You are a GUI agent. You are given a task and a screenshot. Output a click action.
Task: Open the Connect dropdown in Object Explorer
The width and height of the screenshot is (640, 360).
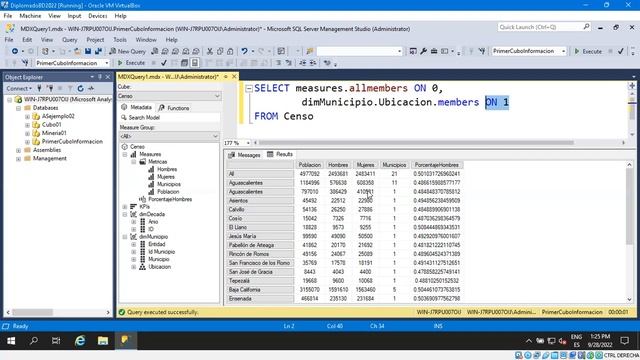coord(19,88)
